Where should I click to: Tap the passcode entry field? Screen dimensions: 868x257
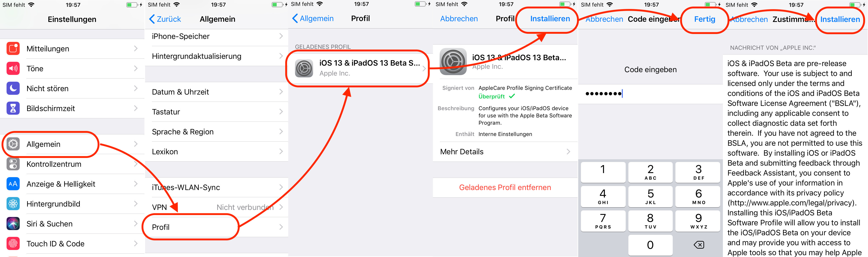650,94
